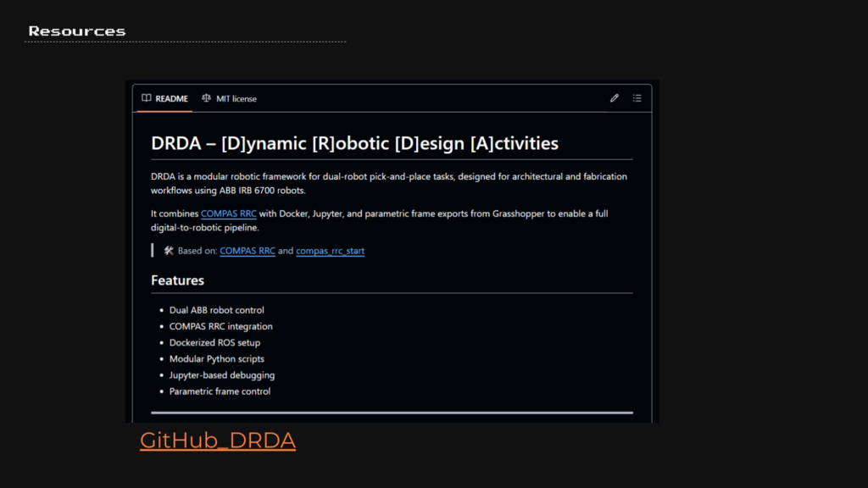The image size is (868, 488).
Task: Click the 'DRDA is a modular robotic framework' paragraph
Action: tap(389, 183)
